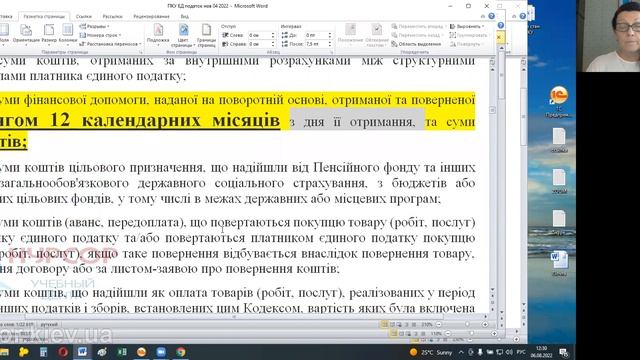Click the words "за листом-заявою" in the document

[149, 269]
